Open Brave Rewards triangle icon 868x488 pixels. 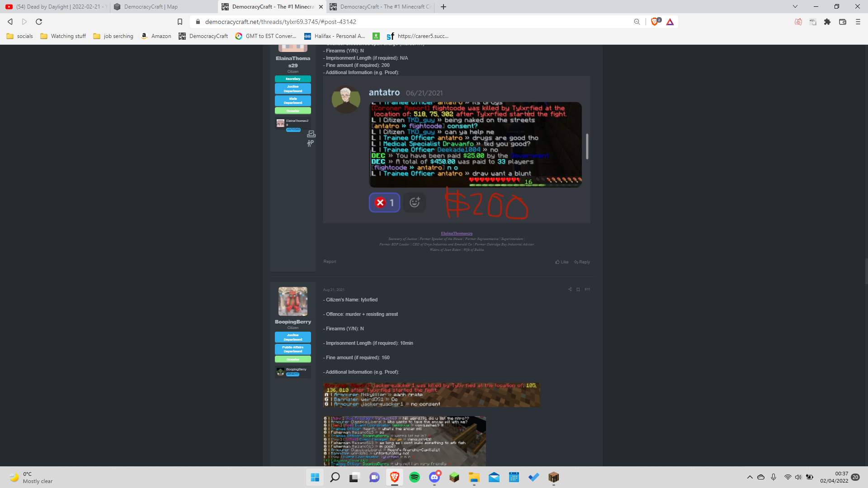(670, 22)
